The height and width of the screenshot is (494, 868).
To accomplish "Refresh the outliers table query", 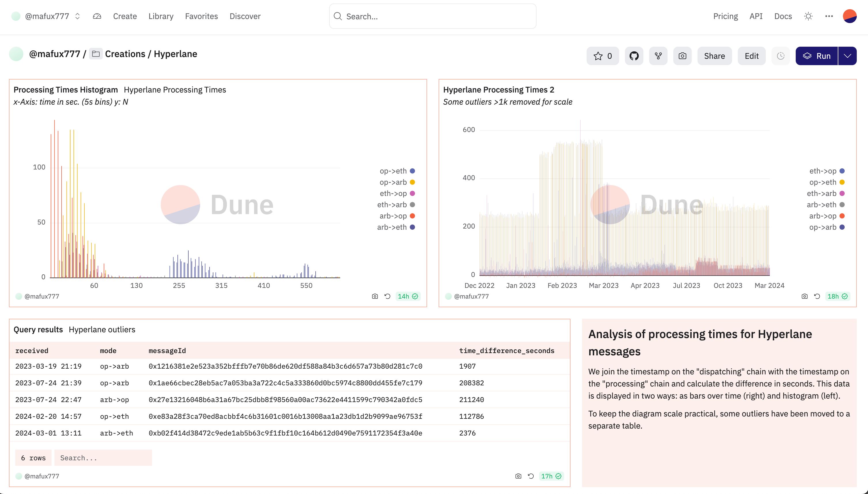I will [x=531, y=476].
